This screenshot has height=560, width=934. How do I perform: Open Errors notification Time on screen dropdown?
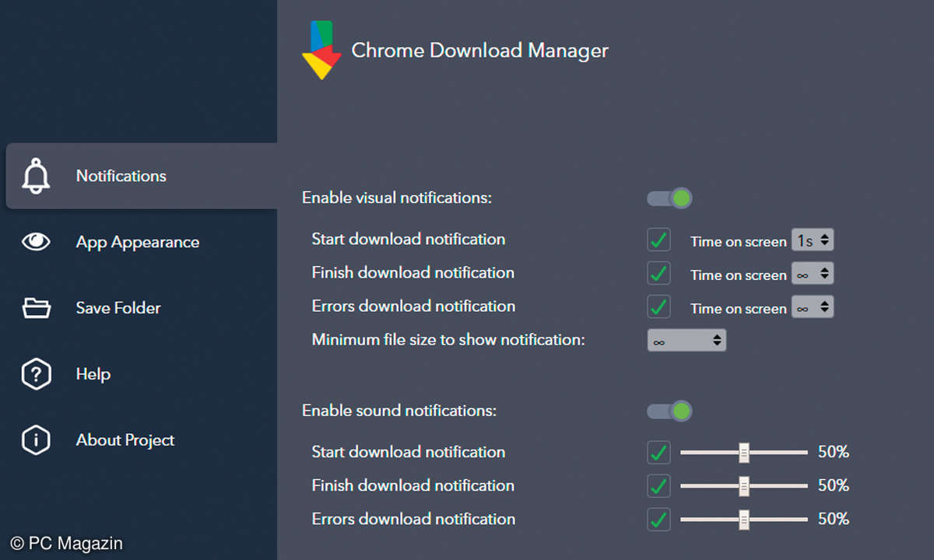tap(813, 307)
